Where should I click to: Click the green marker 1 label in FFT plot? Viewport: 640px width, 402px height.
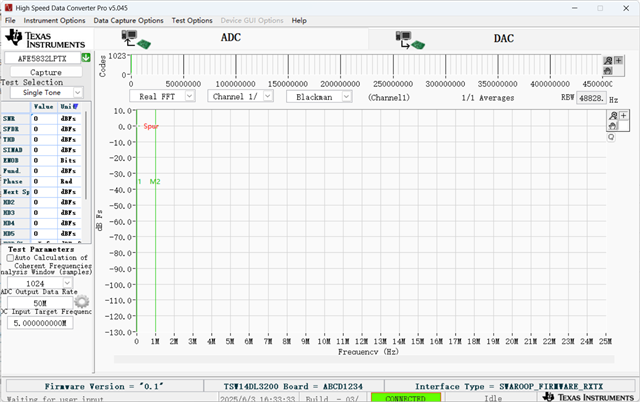click(140, 182)
